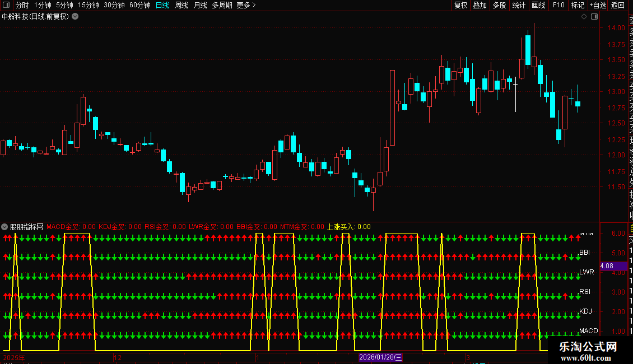Viewport: 633px width, 364px height.
Task: Switch to the 周线 weekly chart
Action: pos(181,5)
